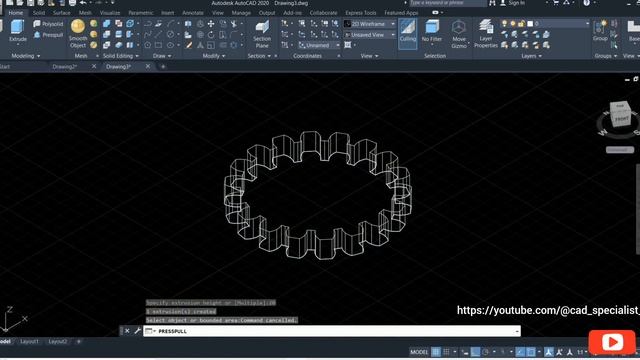Close the command line with X icon
Screen dimensions: 640x360
coord(127,331)
